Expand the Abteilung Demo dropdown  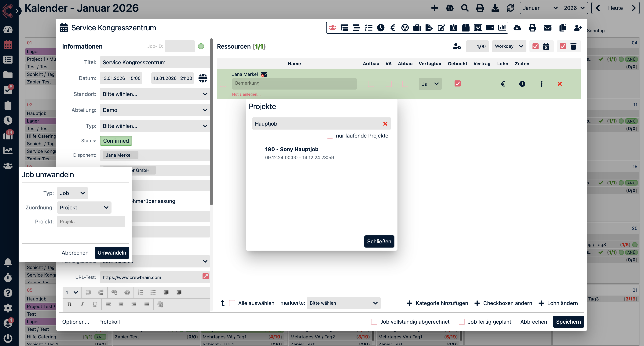[155, 110]
